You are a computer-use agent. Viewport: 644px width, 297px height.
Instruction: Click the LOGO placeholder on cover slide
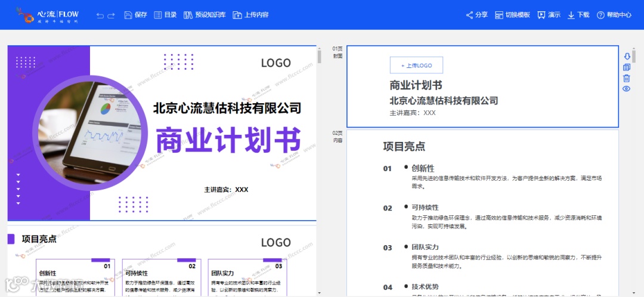pos(275,63)
